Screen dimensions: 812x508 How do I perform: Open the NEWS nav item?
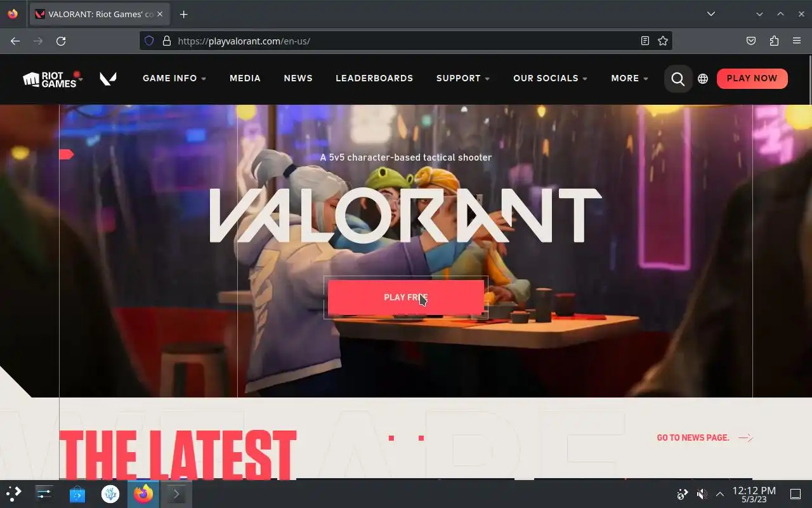298,78
